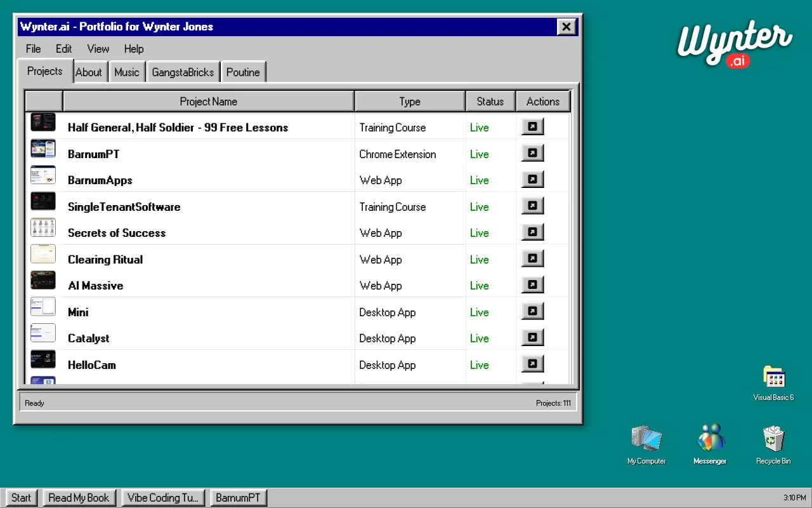Click the Secrets of Success thumbnail
Screen dimensions: 812x508
pyautogui.click(x=43, y=227)
